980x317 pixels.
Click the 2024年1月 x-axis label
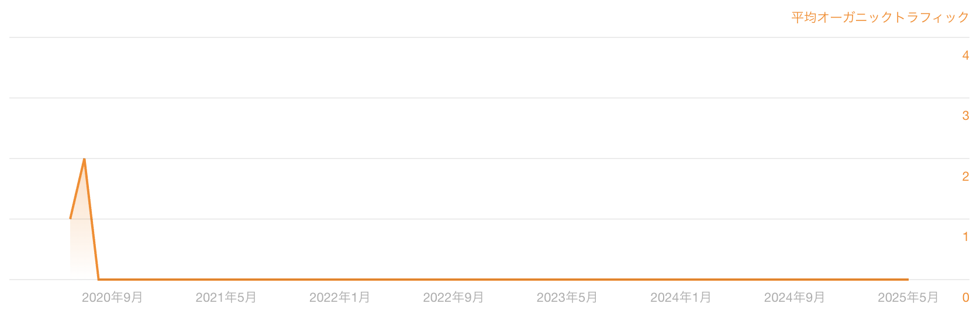pos(681,298)
